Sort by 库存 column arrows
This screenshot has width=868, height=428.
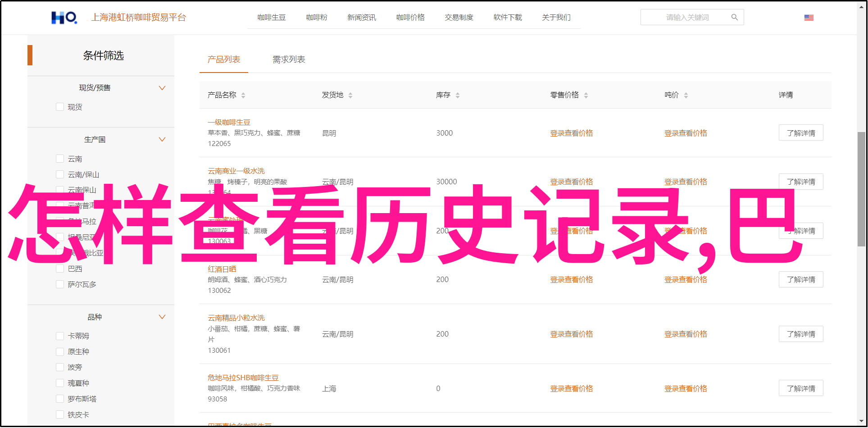pos(458,95)
